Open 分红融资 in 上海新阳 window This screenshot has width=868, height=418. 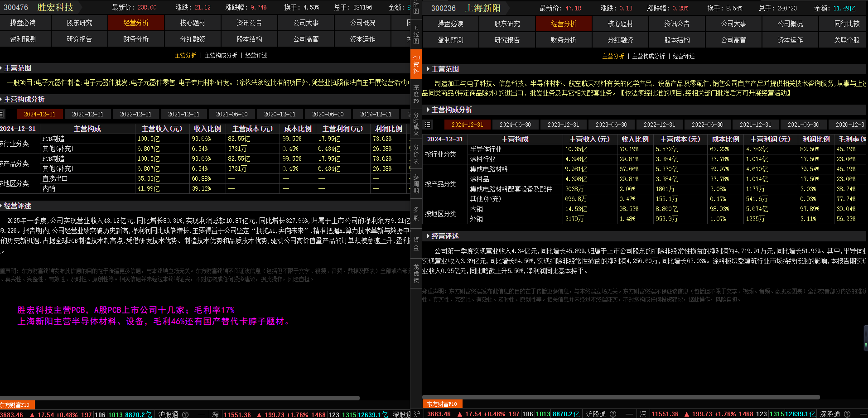coord(620,40)
